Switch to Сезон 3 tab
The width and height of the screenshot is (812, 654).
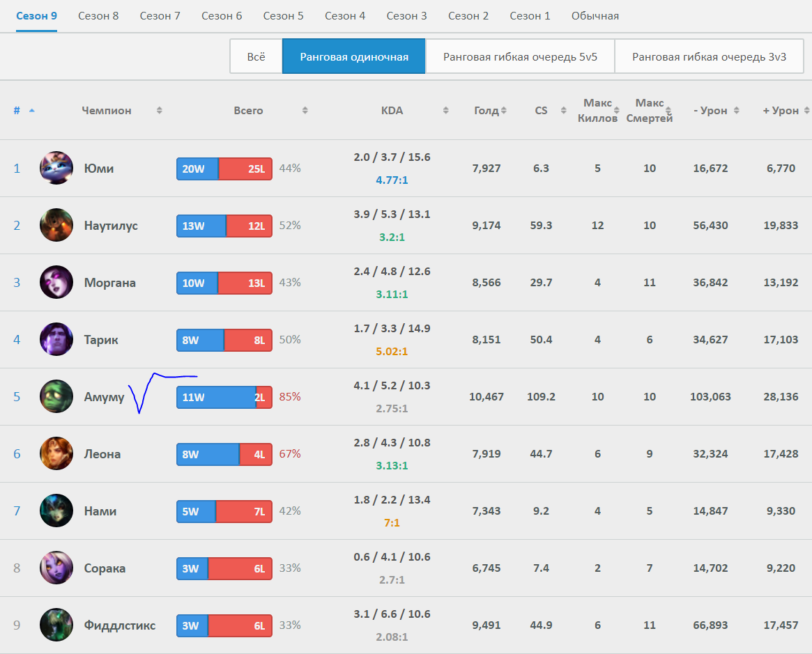coord(406,16)
